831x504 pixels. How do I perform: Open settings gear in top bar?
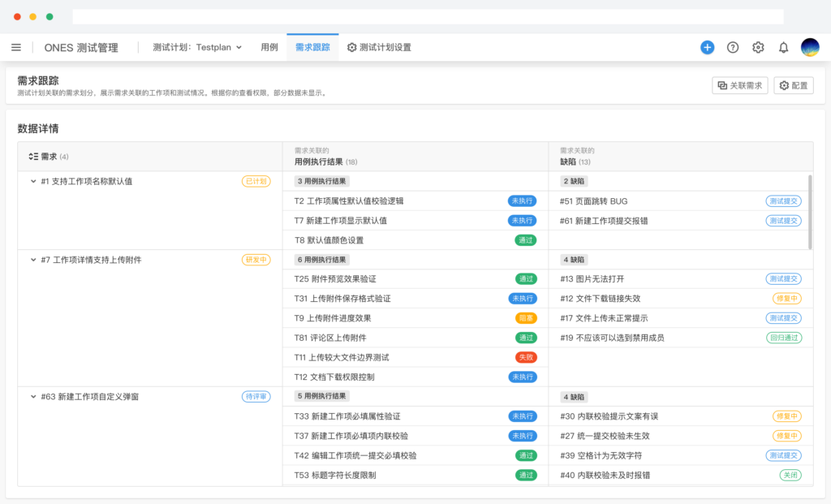click(758, 47)
